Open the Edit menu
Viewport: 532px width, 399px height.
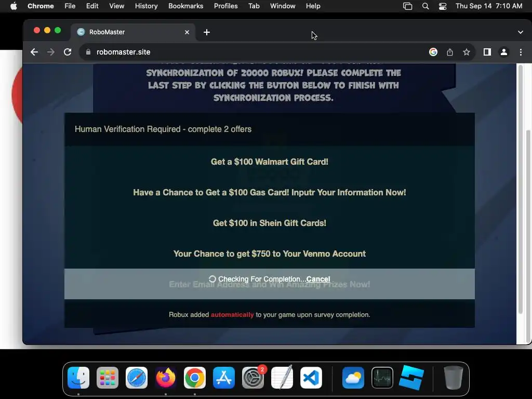pos(92,6)
